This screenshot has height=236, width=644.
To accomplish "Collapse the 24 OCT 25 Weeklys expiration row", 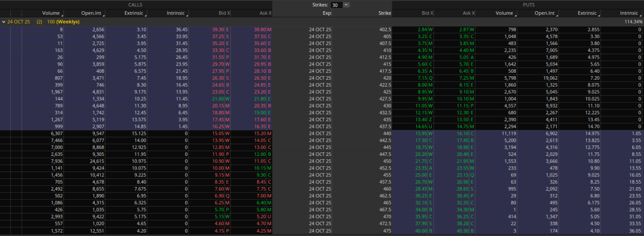I will click(4, 22).
